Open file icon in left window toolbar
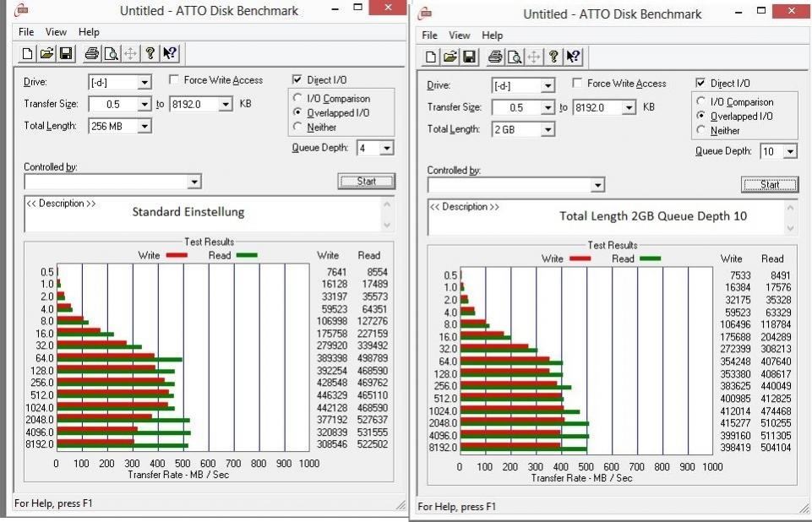812x522 pixels. pyautogui.click(x=46, y=53)
